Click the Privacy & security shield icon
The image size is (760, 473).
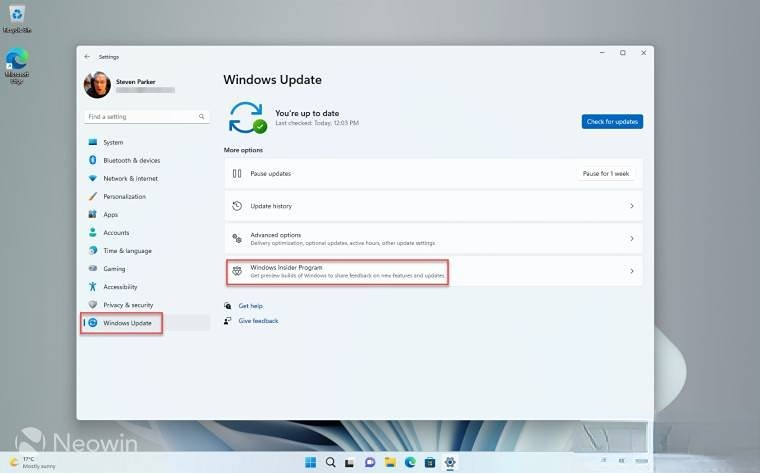click(x=93, y=304)
